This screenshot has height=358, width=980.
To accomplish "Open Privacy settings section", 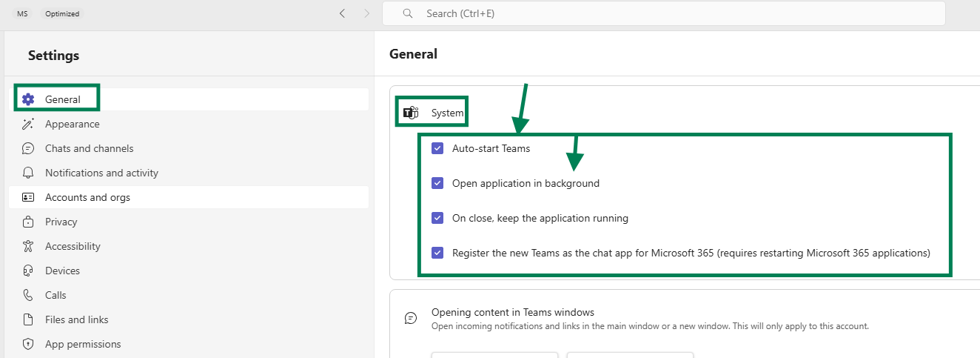I will coord(189,222).
